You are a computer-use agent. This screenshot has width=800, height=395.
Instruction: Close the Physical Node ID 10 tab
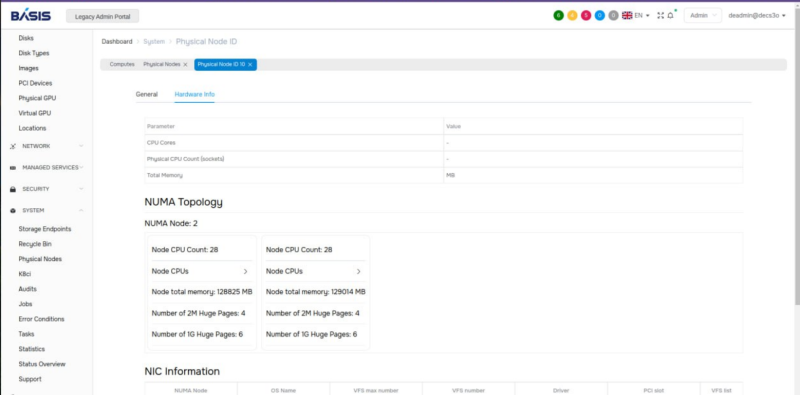click(250, 65)
